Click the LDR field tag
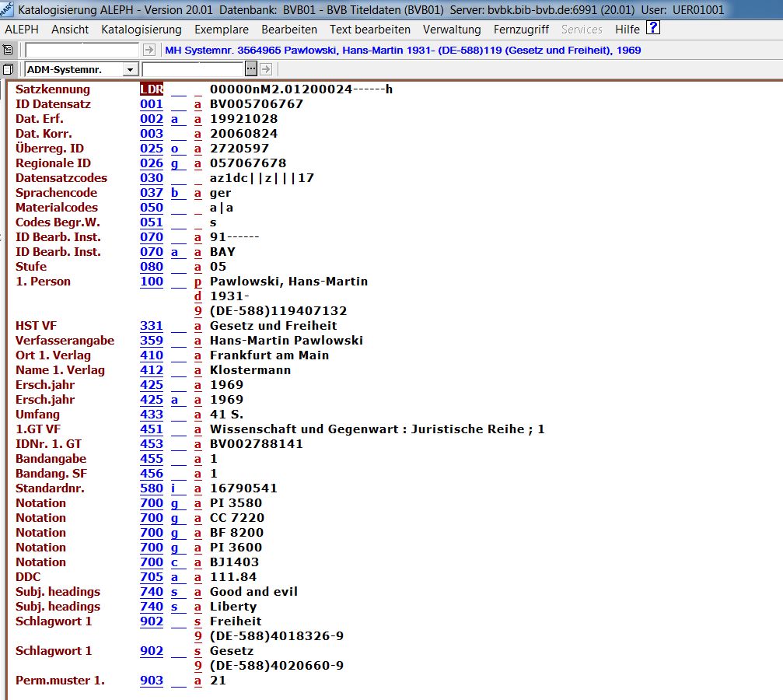The height and width of the screenshot is (700, 783). pyautogui.click(x=152, y=89)
